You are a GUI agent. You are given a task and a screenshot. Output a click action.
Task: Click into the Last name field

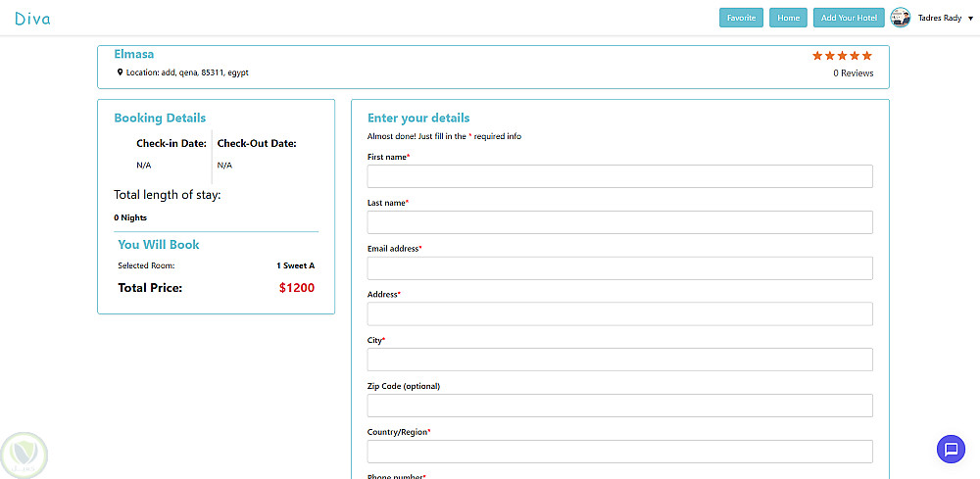619,222
